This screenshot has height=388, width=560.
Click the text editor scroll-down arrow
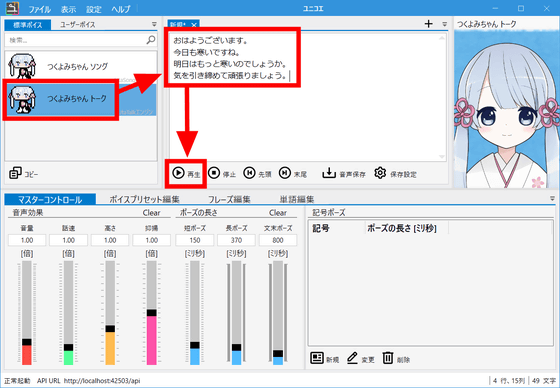click(442, 157)
